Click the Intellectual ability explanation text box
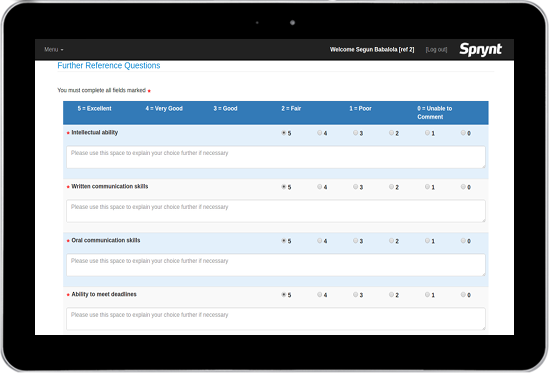Viewport: 549px width, 374px height. pos(276,157)
